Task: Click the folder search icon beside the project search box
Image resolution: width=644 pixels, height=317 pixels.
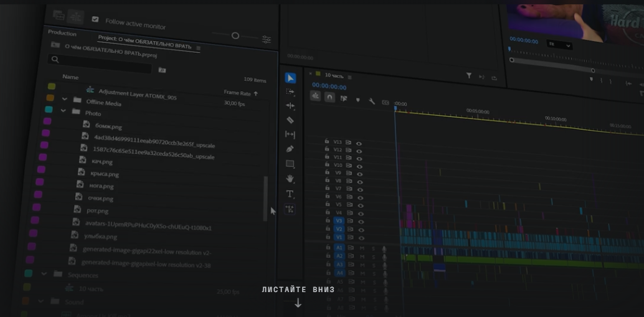Action: (162, 70)
